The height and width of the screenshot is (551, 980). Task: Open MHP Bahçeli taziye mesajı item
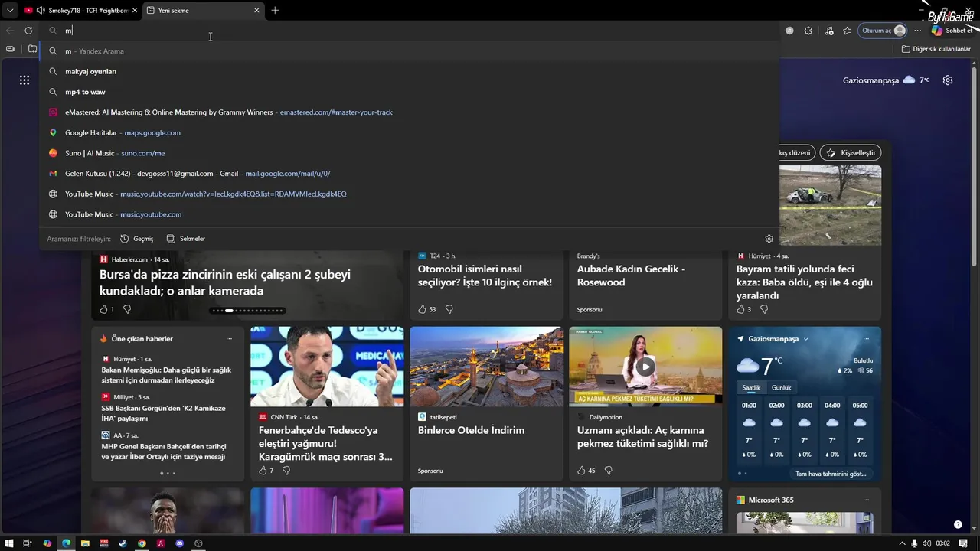click(x=164, y=452)
